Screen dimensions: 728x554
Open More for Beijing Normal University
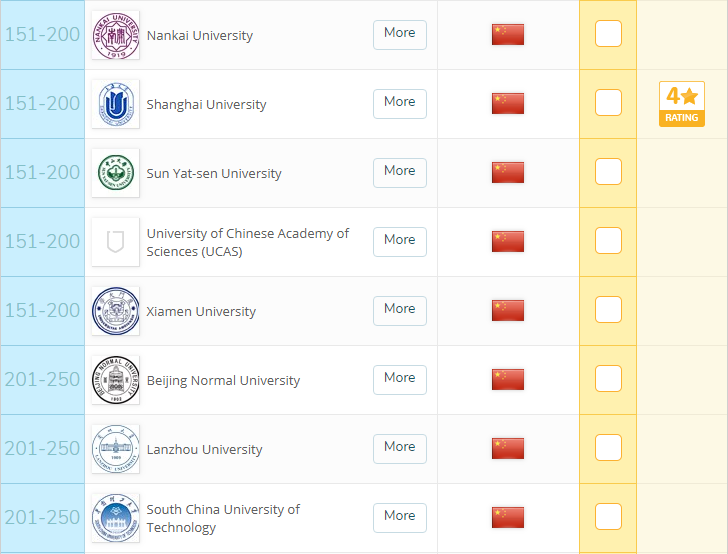click(x=399, y=379)
